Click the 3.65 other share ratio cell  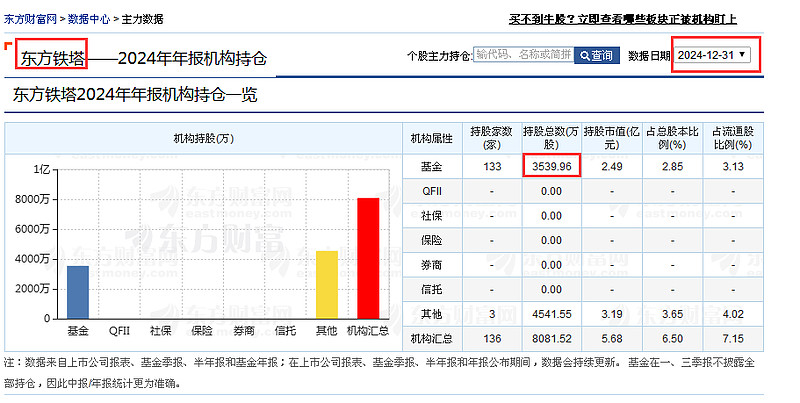click(x=672, y=314)
